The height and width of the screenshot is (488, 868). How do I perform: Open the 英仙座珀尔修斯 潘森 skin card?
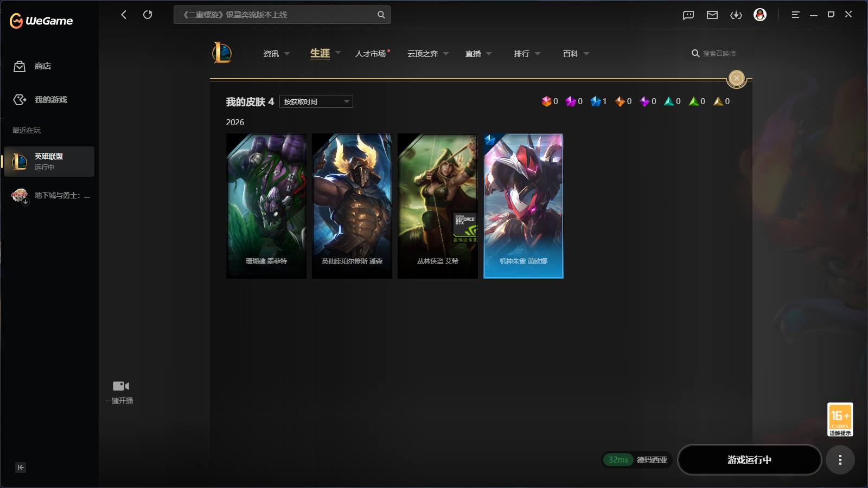coord(352,206)
